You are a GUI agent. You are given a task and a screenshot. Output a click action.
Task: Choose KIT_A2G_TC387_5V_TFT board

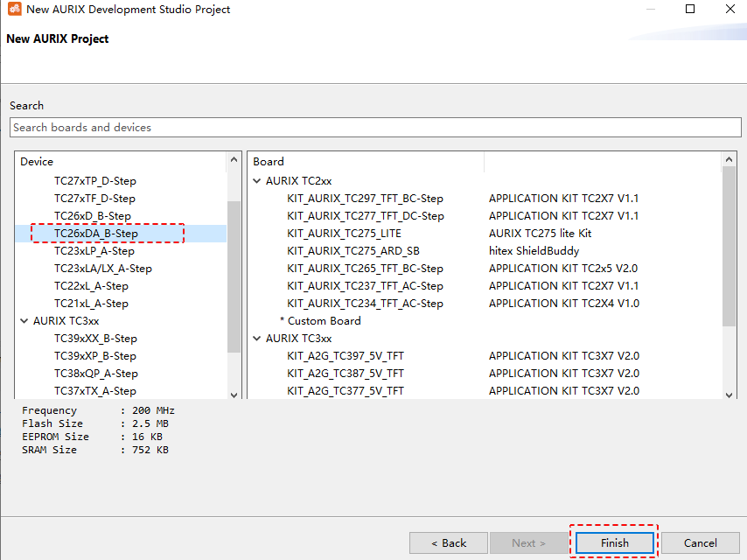[346, 374]
